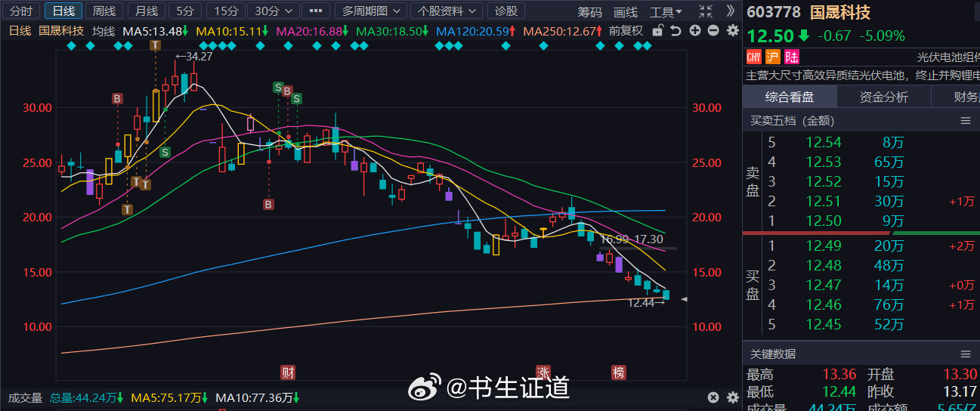Expand the 多周期图 dropdown
Screen dimensions: 980x411
369,11
